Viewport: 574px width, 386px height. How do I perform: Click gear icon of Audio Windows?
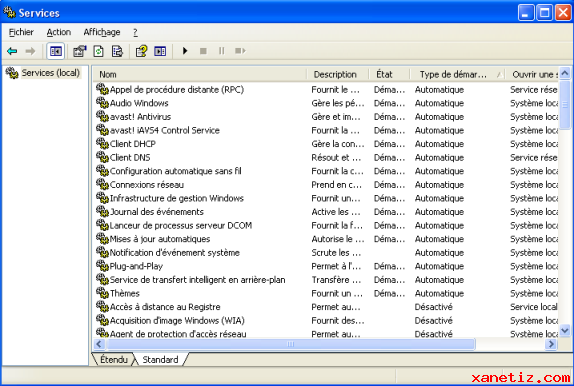coord(102,103)
